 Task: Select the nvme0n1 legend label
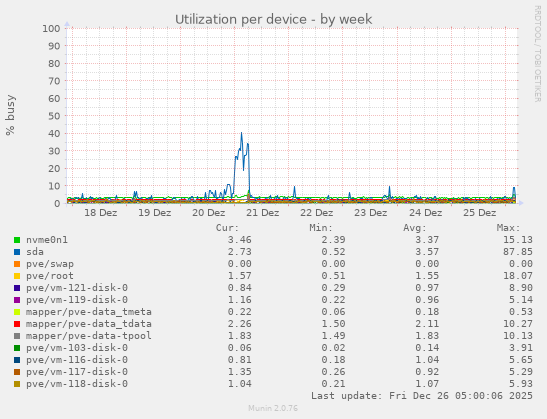[47, 240]
